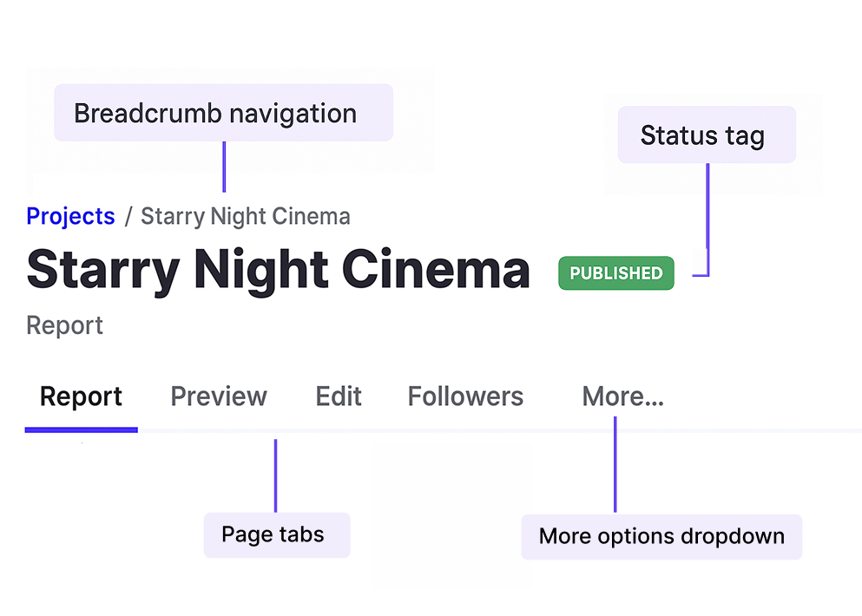This screenshot has width=862, height=616.
Task: Click the blue underline beneath the Report tab
Action: (x=81, y=429)
